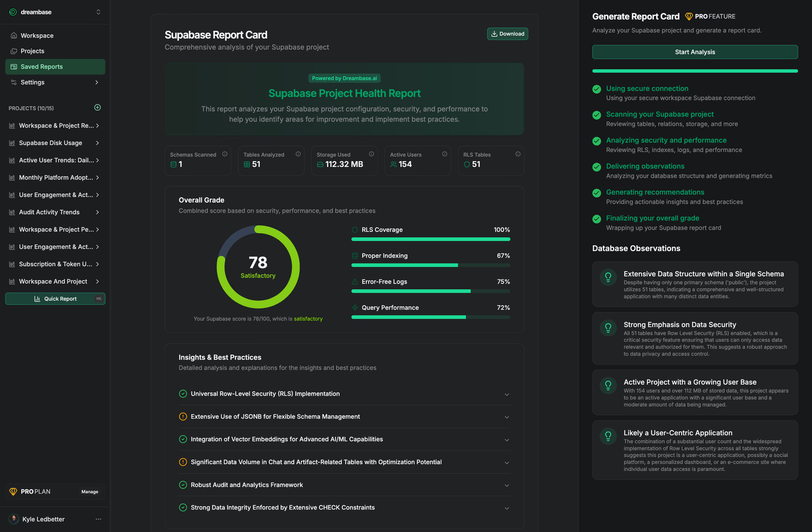The width and height of the screenshot is (812, 532).
Task: Expand Universal Row-Level Security insight
Action: click(x=506, y=394)
